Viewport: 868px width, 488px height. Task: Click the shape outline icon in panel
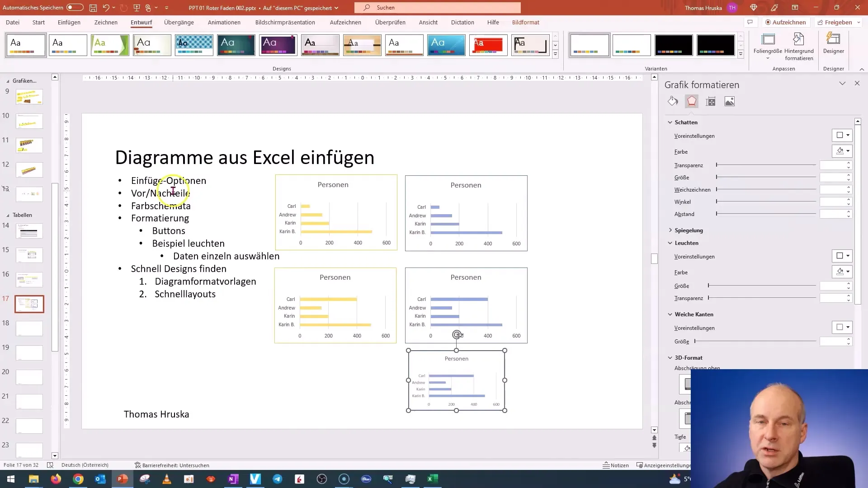click(692, 101)
